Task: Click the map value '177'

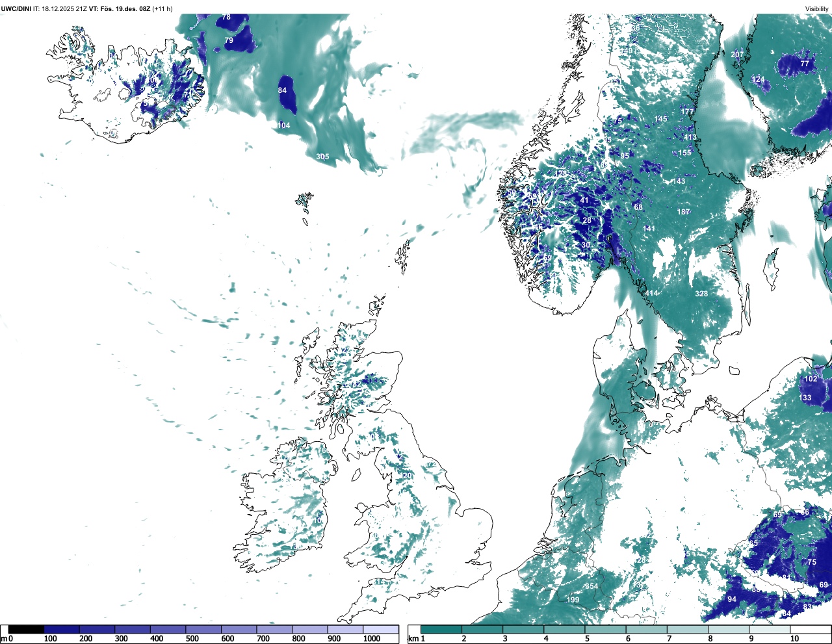Action: (687, 112)
